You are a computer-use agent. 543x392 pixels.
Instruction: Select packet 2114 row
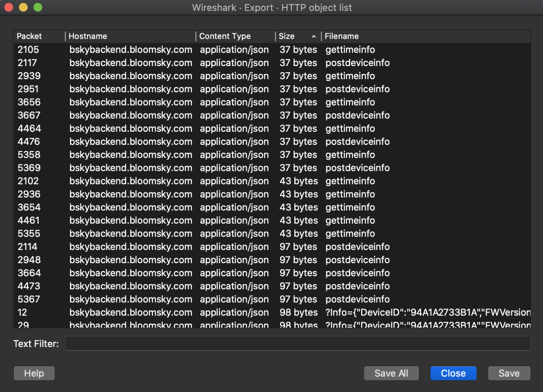272,247
